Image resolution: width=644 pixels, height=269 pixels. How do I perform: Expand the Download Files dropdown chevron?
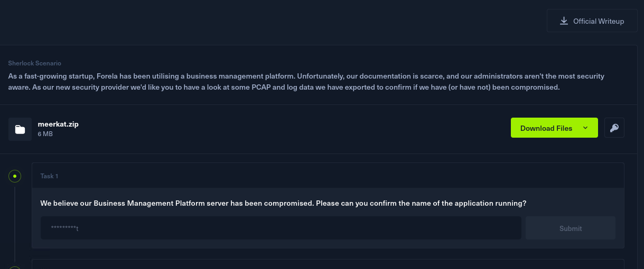click(x=585, y=128)
